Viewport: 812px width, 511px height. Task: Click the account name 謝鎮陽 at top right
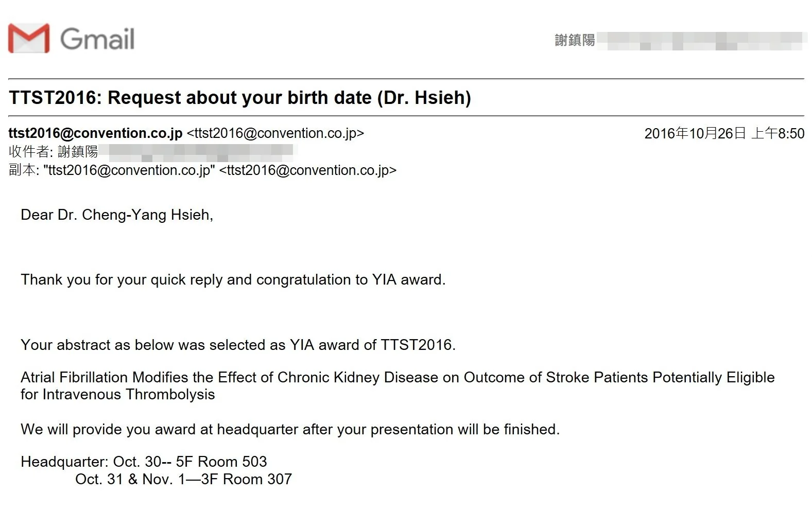click(x=575, y=40)
